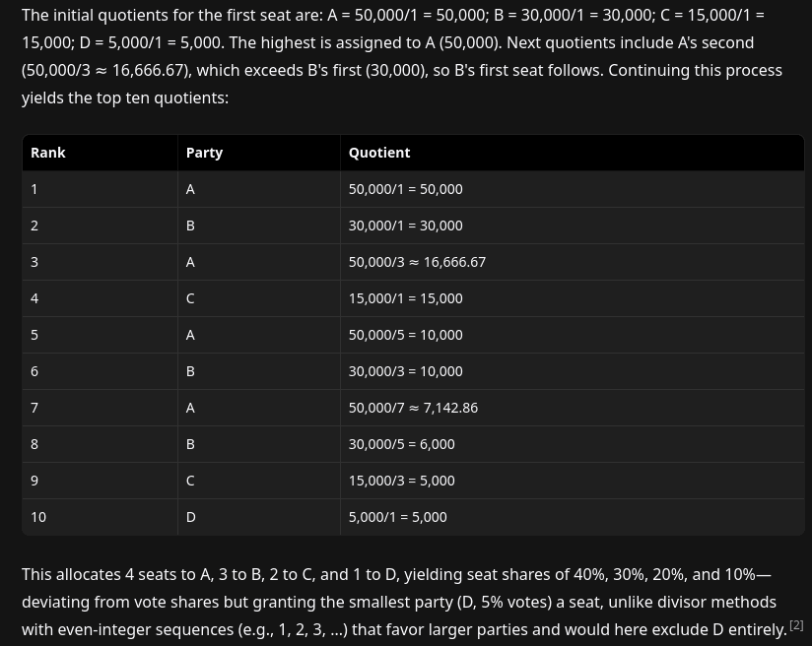Image resolution: width=812 pixels, height=646 pixels.
Task: Select the quotient cell 50,000/1 = 50,000
Action: (x=405, y=189)
